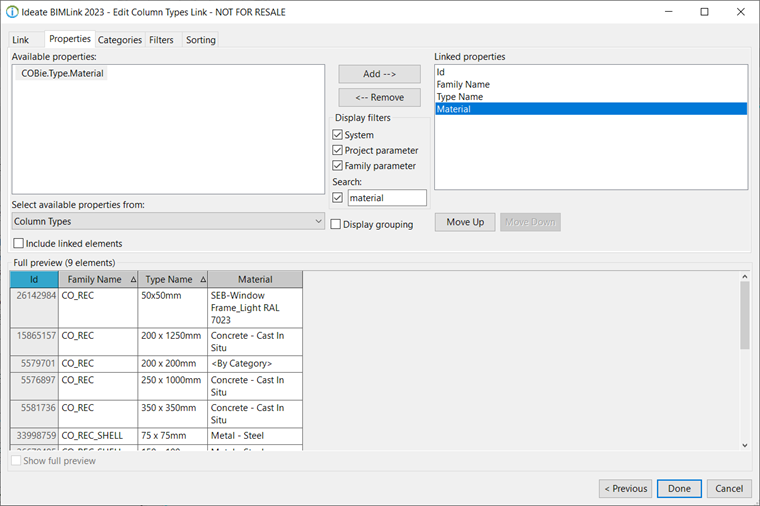Select Id in linked properties
760x506 pixels.
[591, 72]
